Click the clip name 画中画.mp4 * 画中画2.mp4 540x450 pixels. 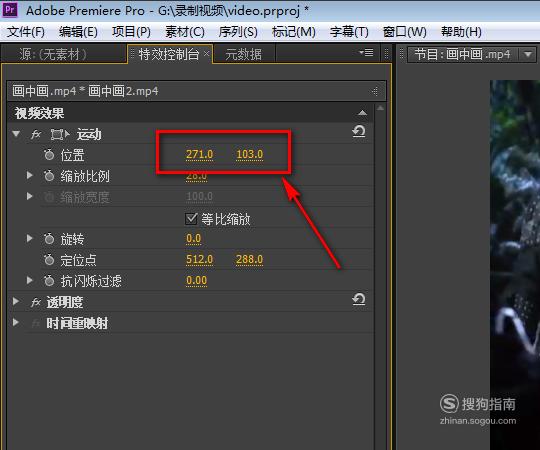tap(85, 91)
